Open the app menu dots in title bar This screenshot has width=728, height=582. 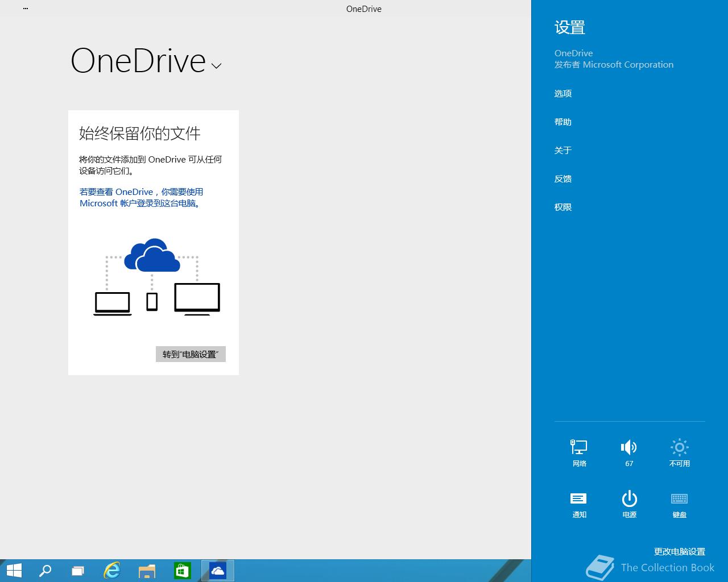point(26,9)
